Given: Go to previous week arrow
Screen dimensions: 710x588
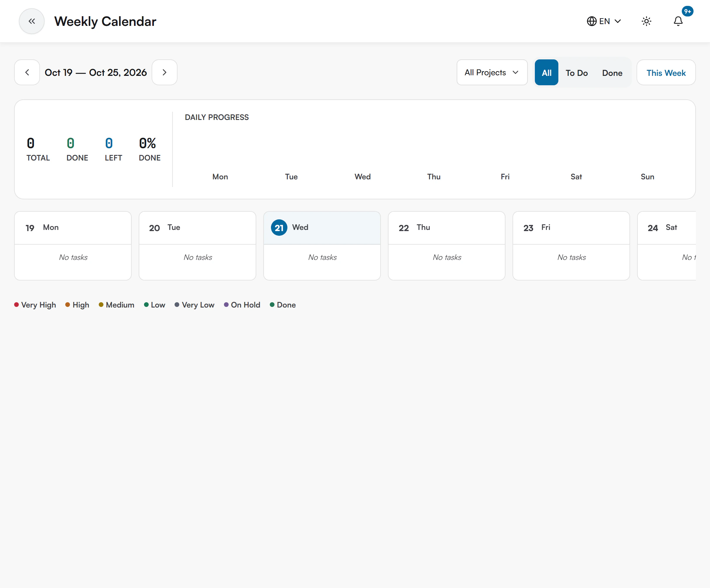Looking at the screenshot, I should point(27,72).
